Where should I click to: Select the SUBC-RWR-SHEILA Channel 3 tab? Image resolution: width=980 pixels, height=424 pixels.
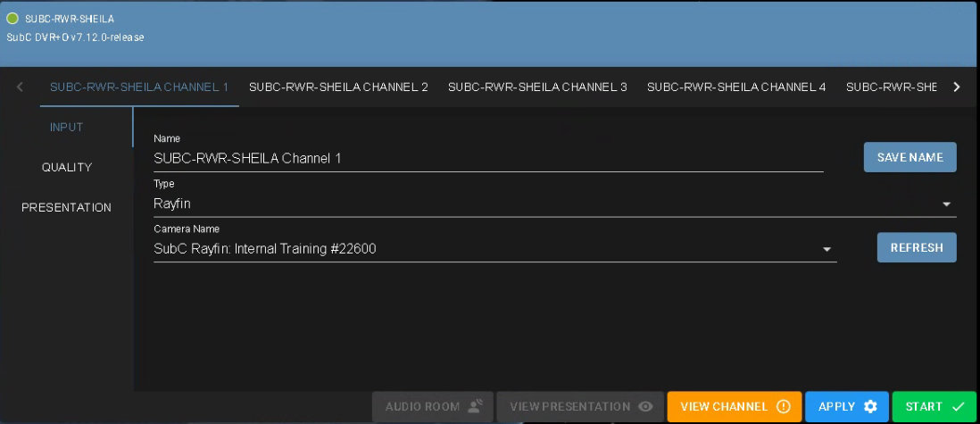[x=537, y=87]
